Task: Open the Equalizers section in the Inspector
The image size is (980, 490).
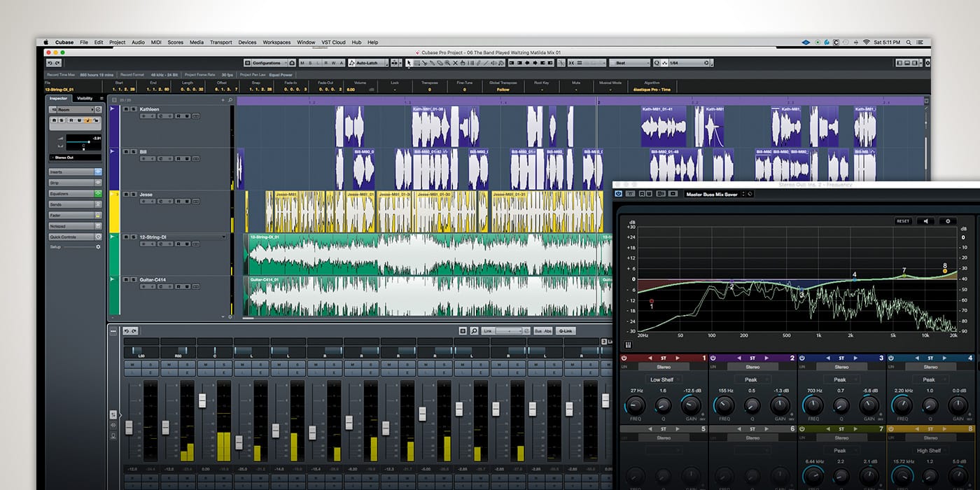Action: pos(75,193)
